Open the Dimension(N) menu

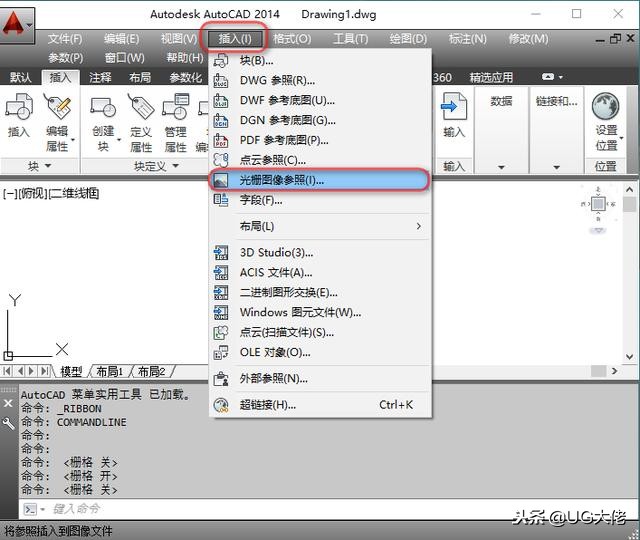tap(467, 39)
